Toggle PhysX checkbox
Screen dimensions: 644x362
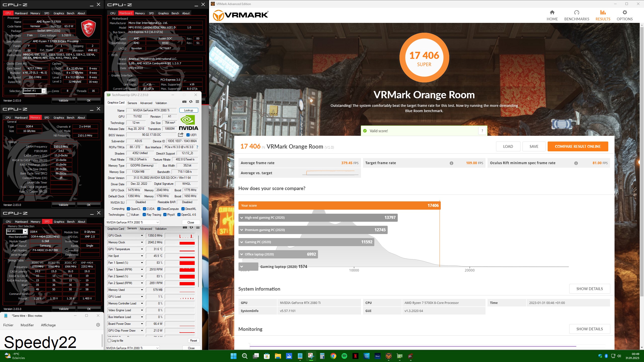165,215
